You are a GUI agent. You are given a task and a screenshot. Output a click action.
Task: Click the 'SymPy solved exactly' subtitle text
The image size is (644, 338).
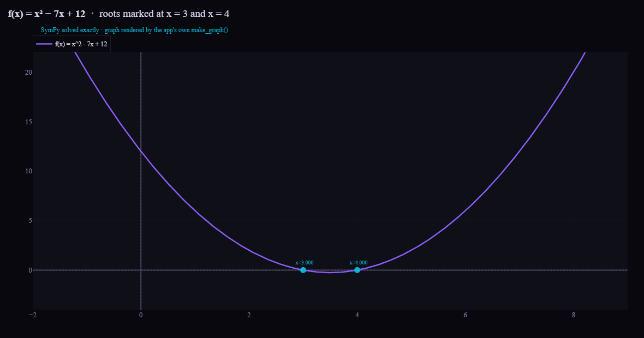click(x=70, y=30)
